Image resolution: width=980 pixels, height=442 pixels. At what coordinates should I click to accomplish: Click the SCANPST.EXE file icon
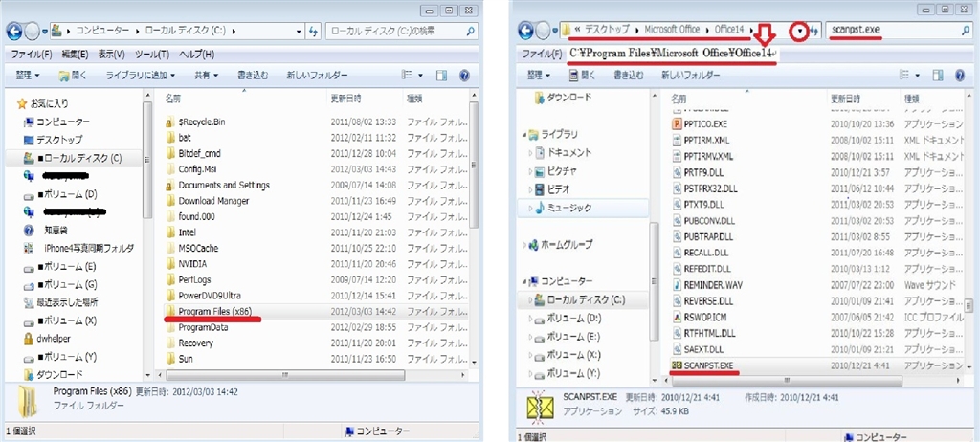[676, 365]
